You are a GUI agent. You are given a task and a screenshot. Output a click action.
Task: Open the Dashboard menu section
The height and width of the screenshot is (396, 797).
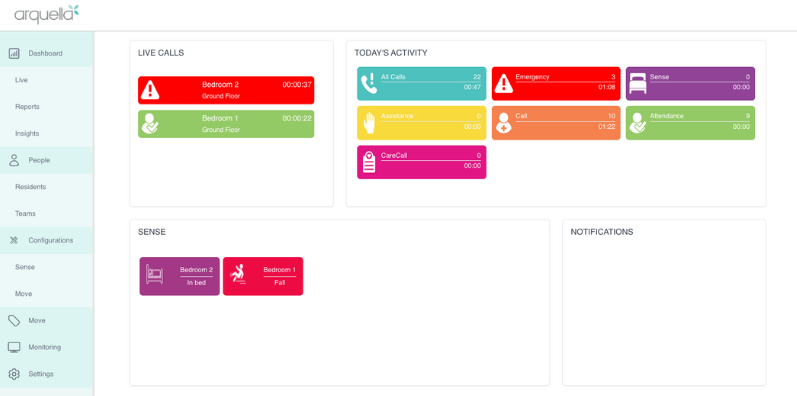pyautogui.click(x=46, y=53)
